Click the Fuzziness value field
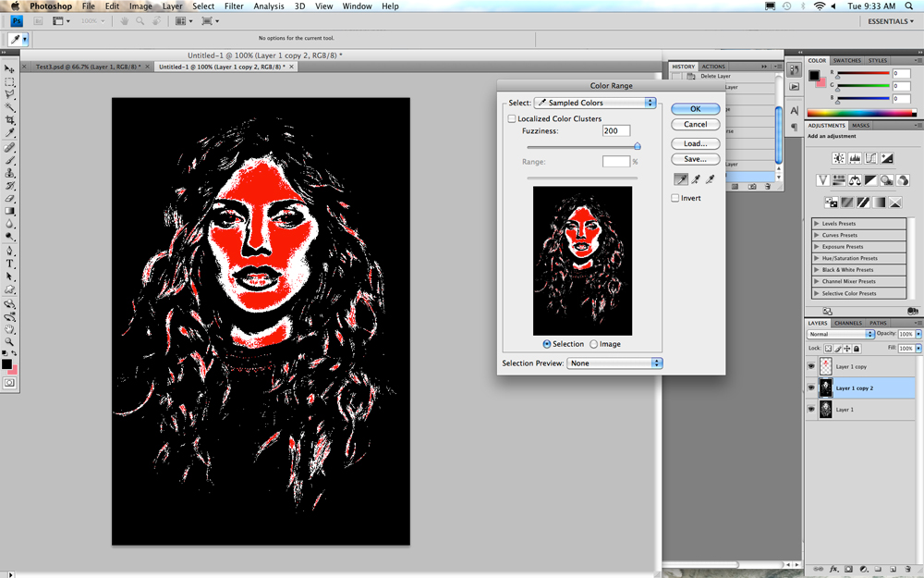Image resolution: width=924 pixels, height=578 pixels. [615, 131]
